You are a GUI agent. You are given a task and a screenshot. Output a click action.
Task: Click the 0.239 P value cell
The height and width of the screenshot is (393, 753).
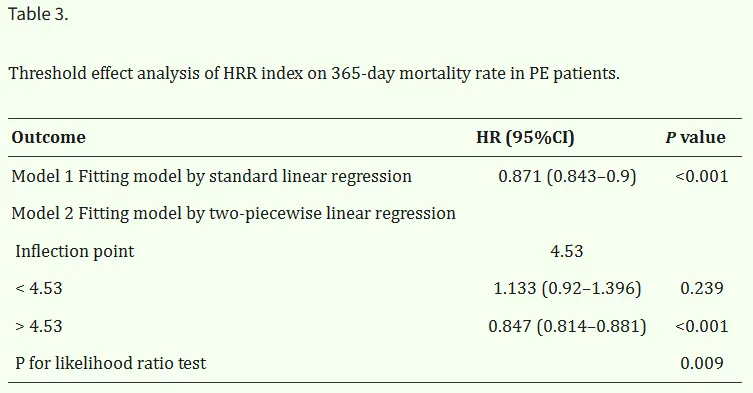pyautogui.click(x=702, y=288)
